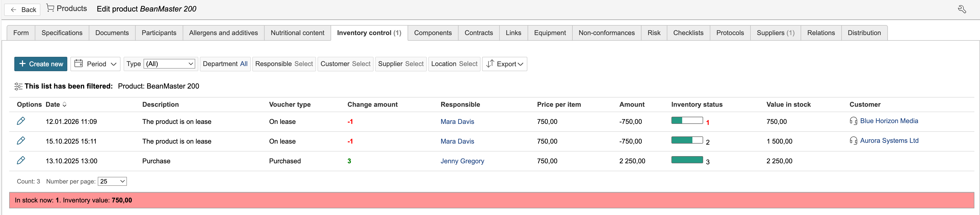The height and width of the screenshot is (215, 980).
Task: Open the Checklists tab
Action: pos(689,33)
